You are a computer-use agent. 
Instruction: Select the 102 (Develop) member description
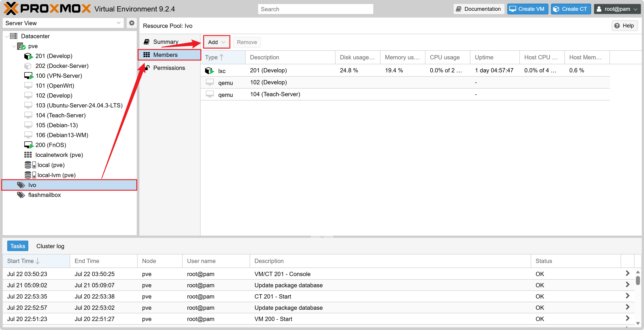click(x=268, y=82)
